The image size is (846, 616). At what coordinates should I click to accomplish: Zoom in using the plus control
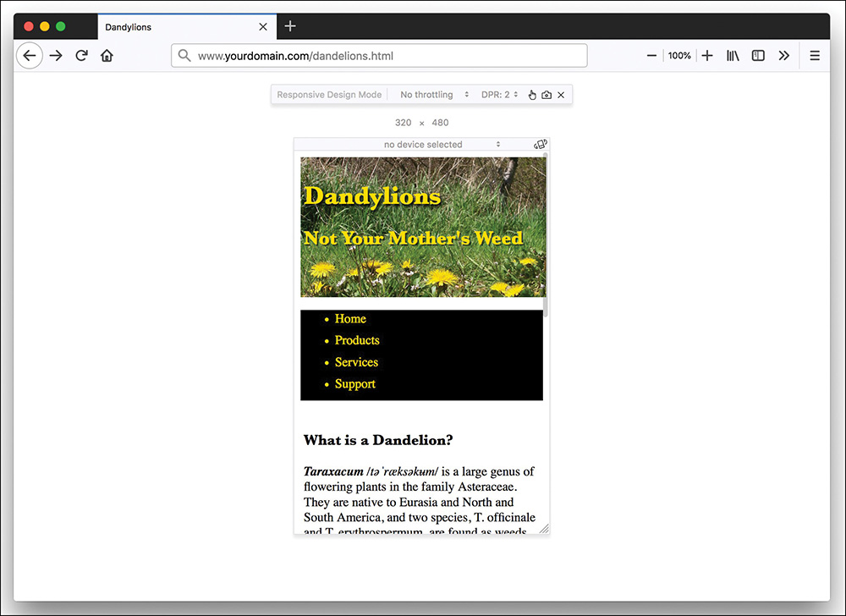tap(707, 55)
